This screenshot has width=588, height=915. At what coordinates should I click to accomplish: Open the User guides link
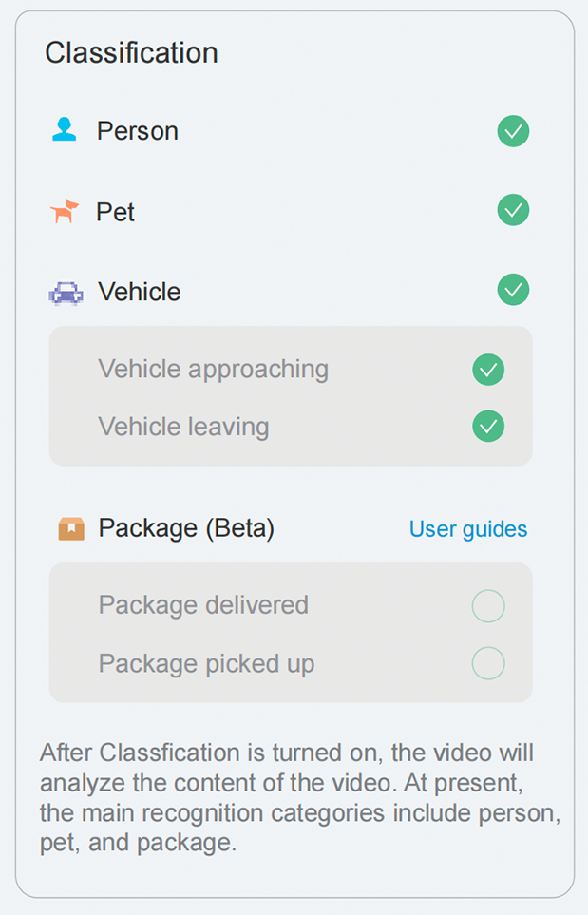467,529
